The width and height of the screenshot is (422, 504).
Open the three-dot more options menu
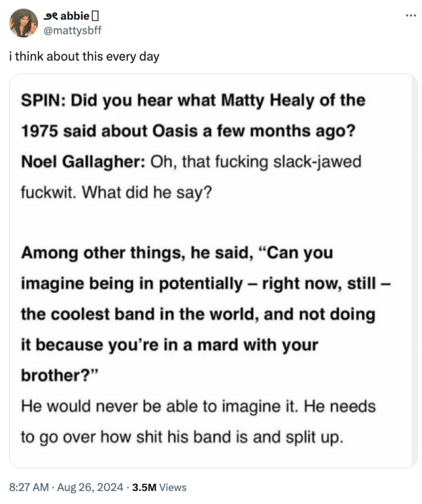click(x=410, y=15)
